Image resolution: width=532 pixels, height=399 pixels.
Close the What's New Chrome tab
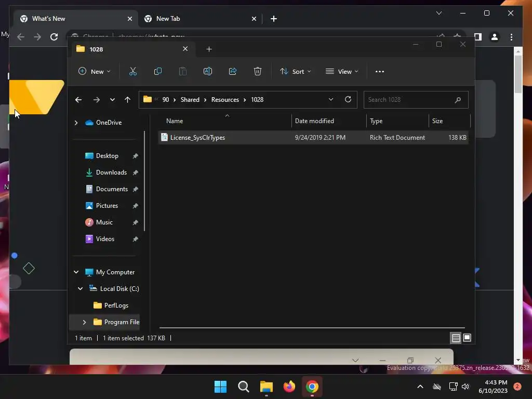129,19
